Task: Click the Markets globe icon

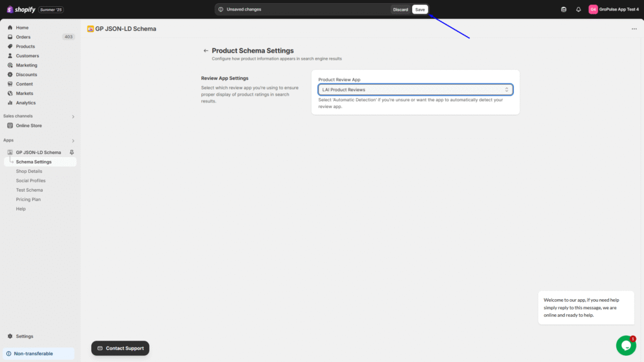Action: 10,94
